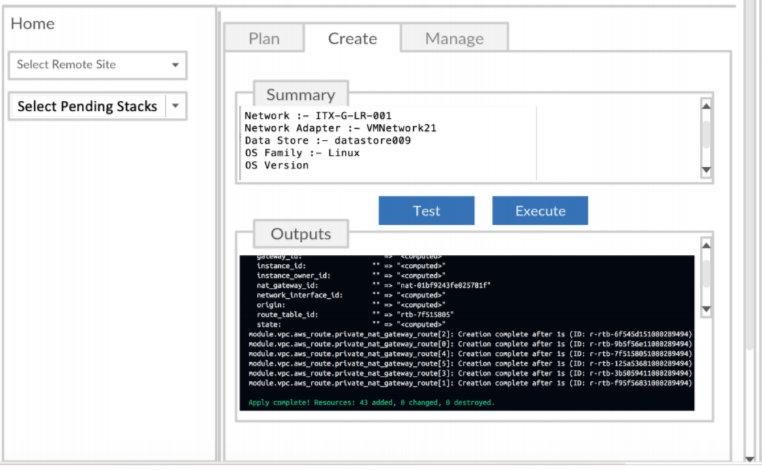Click the Summary scrollbar down arrow
Viewport: 762px width, 470px height.
[x=706, y=170]
